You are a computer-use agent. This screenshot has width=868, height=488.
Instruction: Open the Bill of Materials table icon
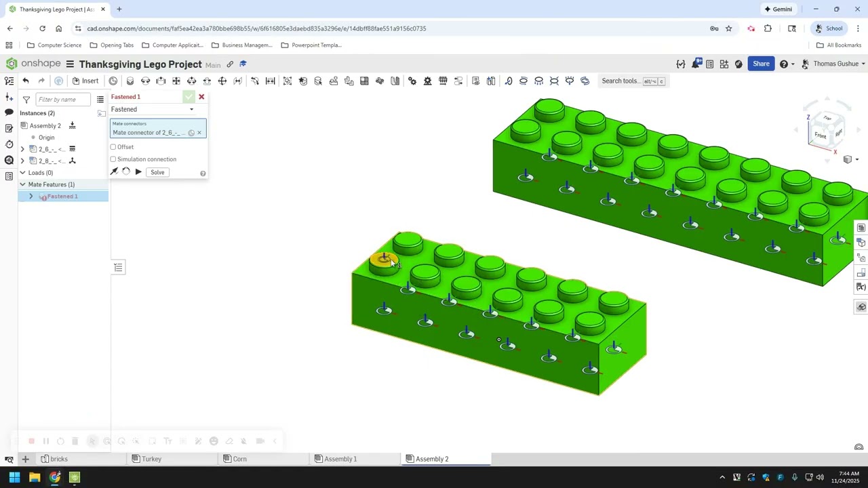[861, 228]
